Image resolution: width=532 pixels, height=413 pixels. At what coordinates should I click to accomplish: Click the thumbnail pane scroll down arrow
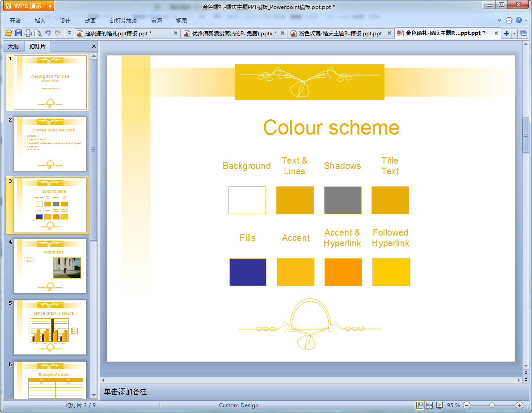pyautogui.click(x=93, y=396)
